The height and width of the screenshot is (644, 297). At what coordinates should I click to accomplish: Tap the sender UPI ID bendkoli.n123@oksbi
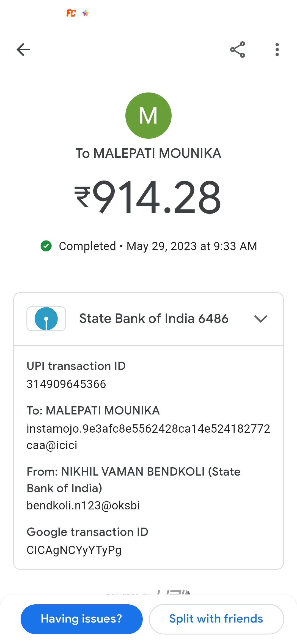click(x=83, y=506)
